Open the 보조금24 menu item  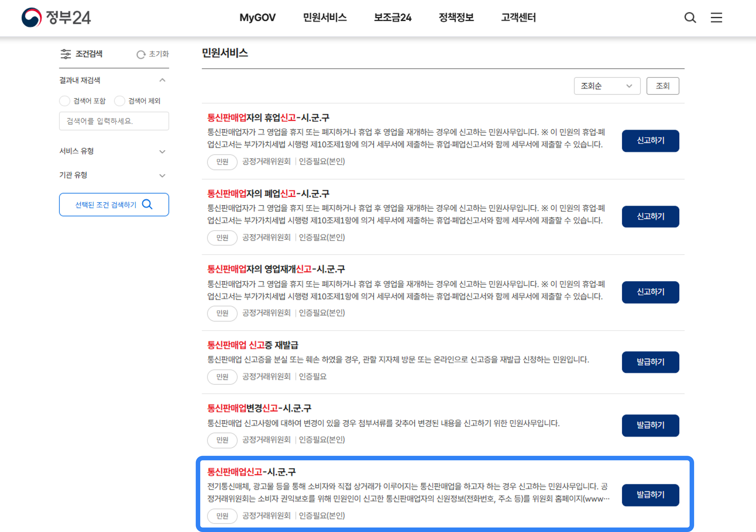[x=393, y=17]
